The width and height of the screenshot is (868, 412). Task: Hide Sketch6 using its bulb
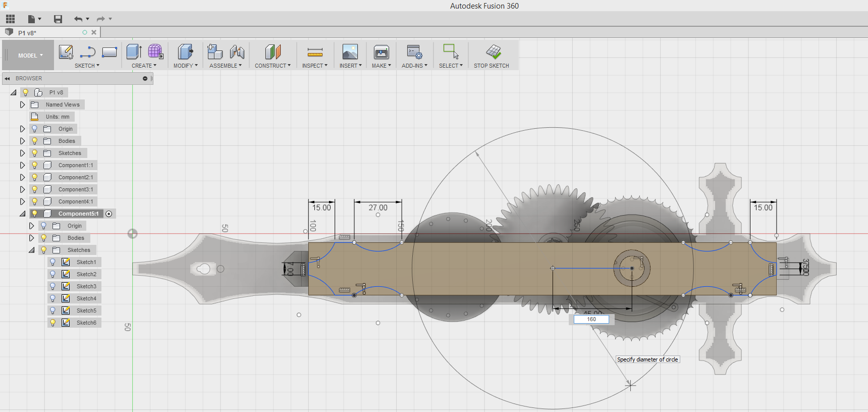[x=52, y=323]
